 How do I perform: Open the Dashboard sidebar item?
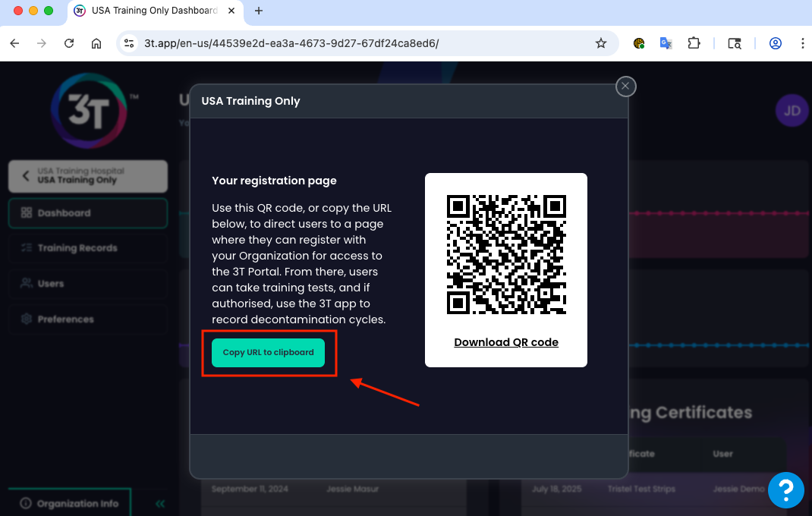pyautogui.click(x=87, y=213)
